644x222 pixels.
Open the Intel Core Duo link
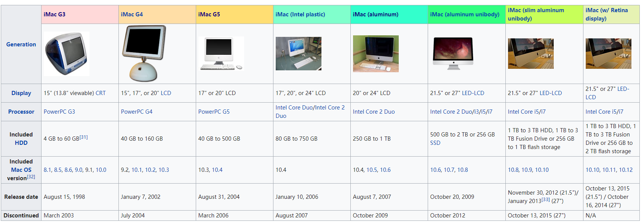tap(294, 108)
